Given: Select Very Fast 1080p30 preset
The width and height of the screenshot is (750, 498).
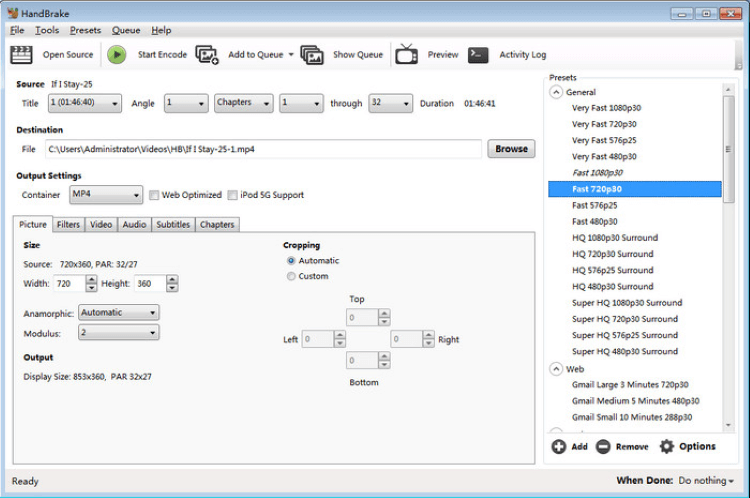Looking at the screenshot, I should coord(606,108).
